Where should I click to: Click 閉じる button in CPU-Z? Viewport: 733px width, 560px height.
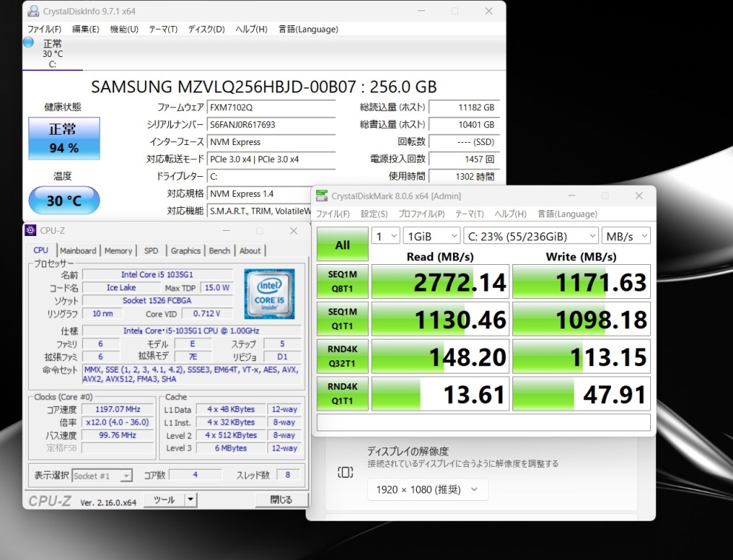tap(281, 500)
